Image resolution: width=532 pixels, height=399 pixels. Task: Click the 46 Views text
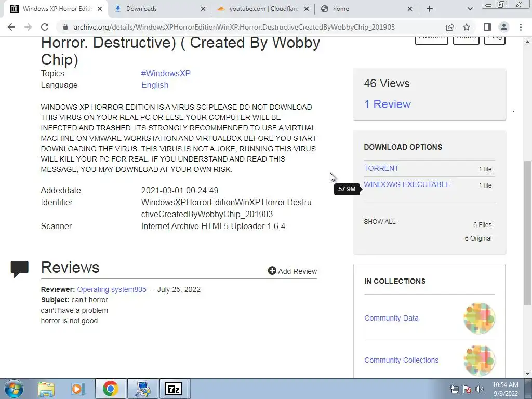pyautogui.click(x=387, y=83)
